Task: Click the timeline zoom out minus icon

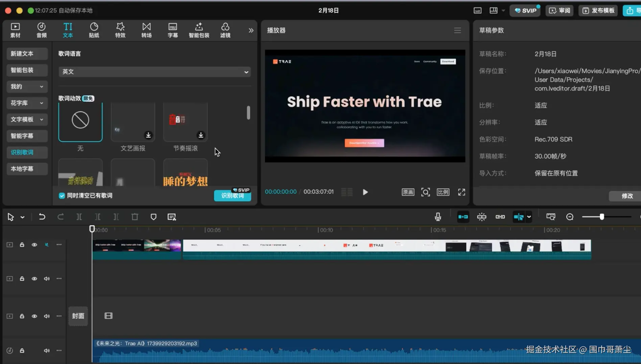Action: tap(570, 217)
